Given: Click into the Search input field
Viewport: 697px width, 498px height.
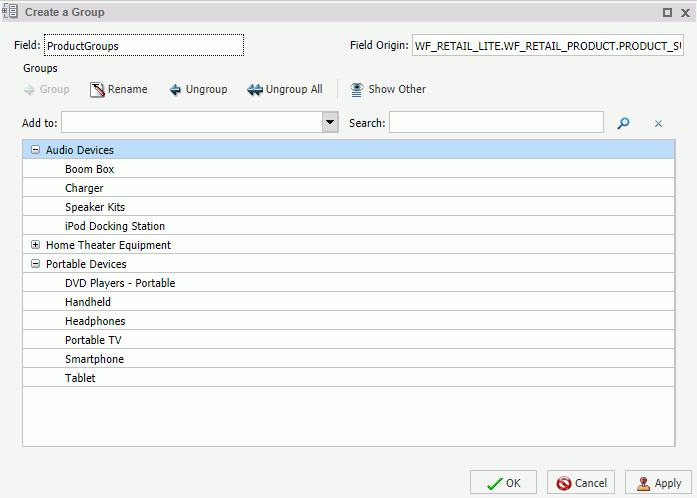Looking at the screenshot, I should click(x=496, y=122).
